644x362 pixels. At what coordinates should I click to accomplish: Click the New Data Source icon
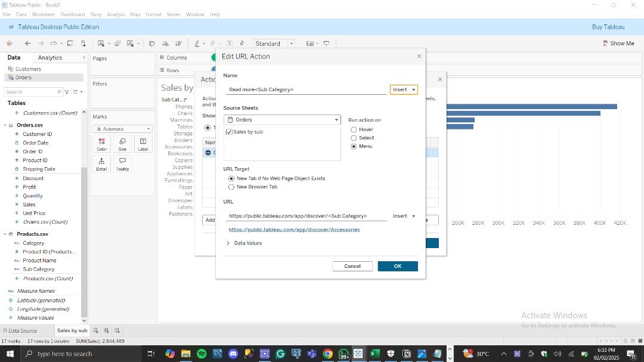point(83,43)
